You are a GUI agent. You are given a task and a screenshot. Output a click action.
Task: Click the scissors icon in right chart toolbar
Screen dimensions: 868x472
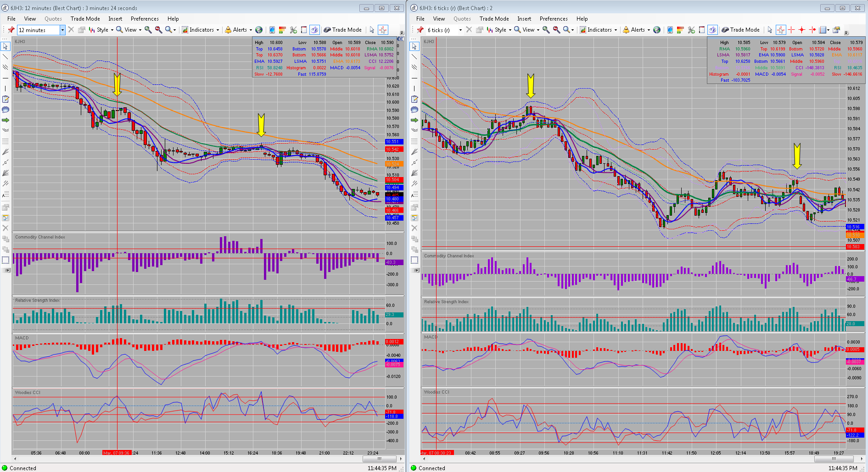click(691, 30)
